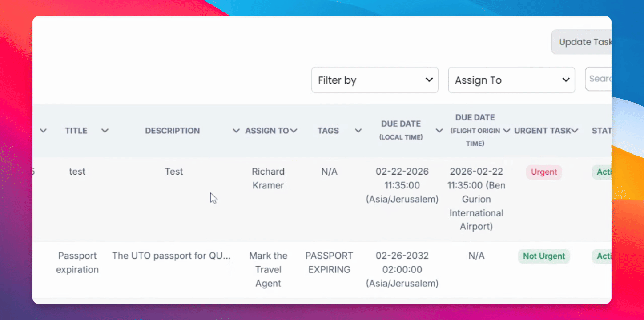Click Active status in Passport expiration row
Image resolution: width=644 pixels, height=320 pixels.
602,256
